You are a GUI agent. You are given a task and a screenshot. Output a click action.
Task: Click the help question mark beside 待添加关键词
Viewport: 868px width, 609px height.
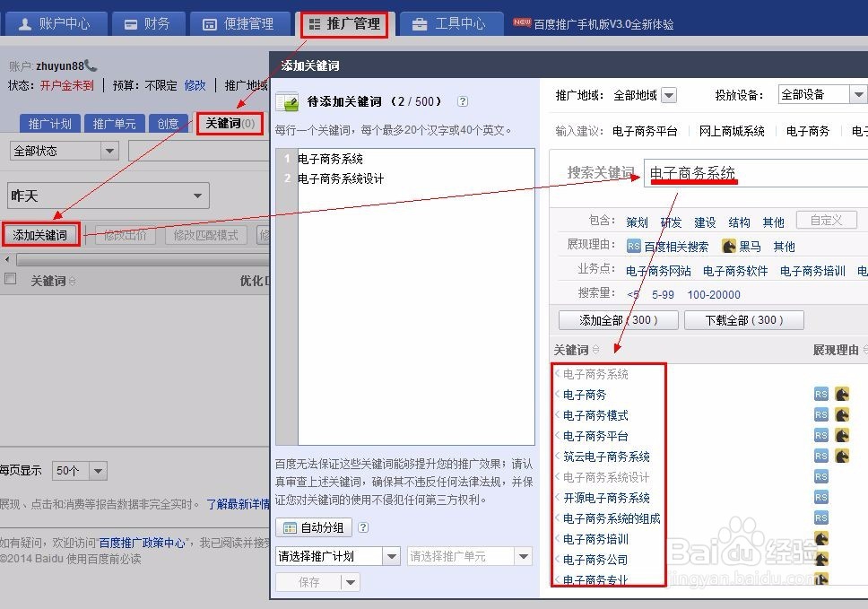point(463,101)
